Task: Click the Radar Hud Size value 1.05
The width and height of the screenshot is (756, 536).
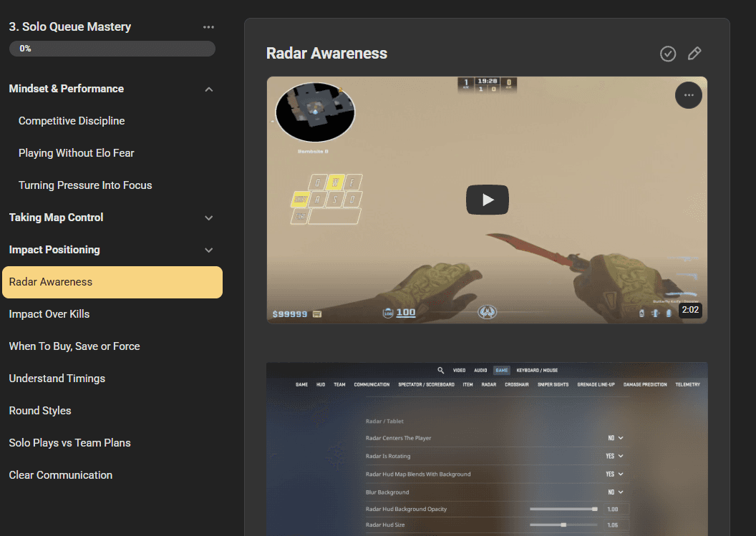Action: pos(612,525)
